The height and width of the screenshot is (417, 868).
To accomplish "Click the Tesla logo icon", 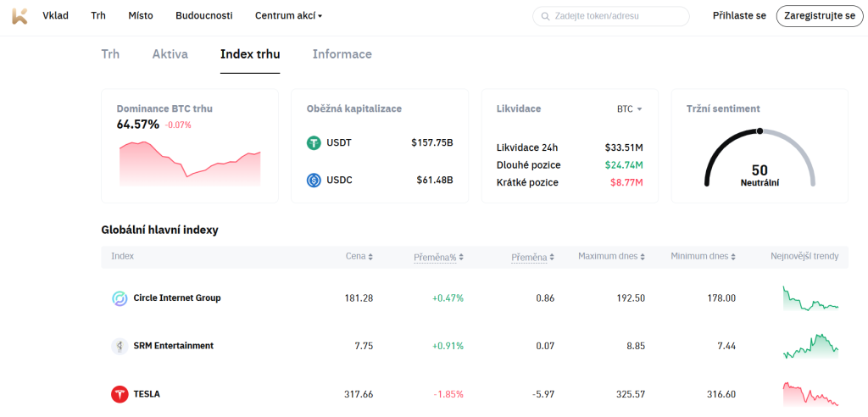I will [120, 394].
